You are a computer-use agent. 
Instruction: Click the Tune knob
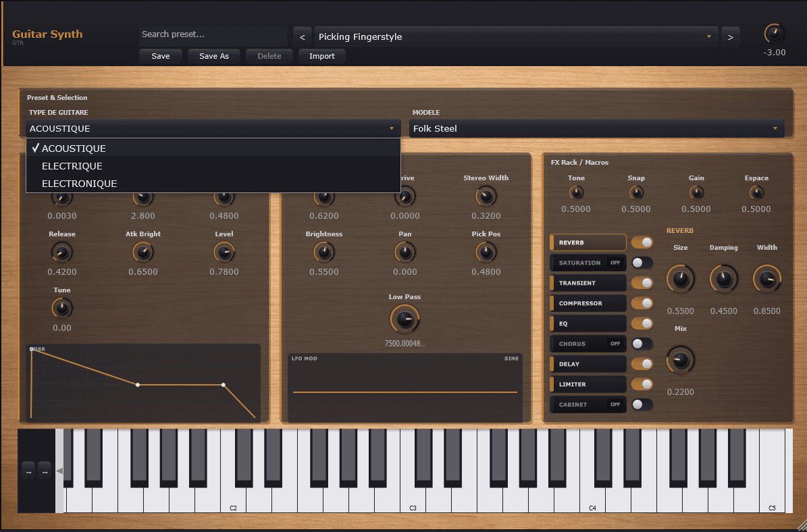pos(62,309)
